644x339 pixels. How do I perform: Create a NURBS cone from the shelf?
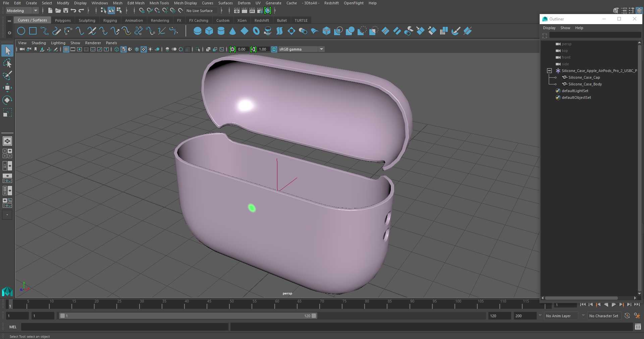pyautogui.click(x=233, y=31)
